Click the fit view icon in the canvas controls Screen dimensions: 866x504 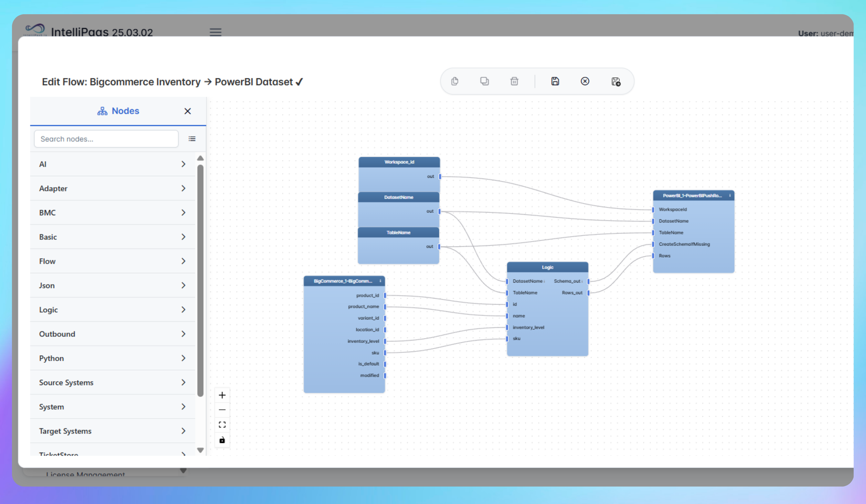click(222, 425)
